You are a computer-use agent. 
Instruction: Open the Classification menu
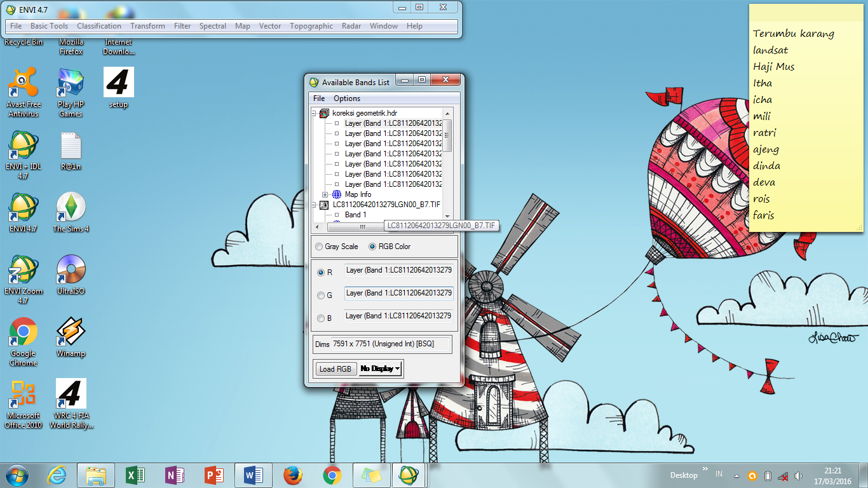pos(99,26)
